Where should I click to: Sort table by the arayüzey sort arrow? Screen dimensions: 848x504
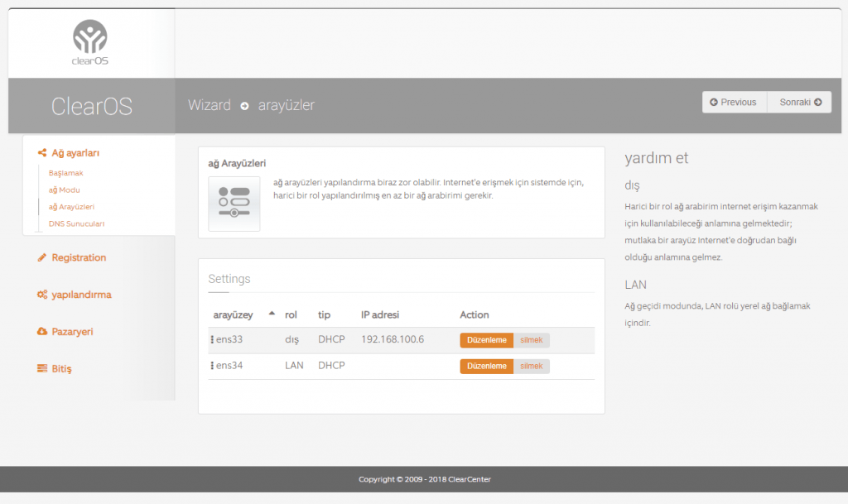click(272, 314)
